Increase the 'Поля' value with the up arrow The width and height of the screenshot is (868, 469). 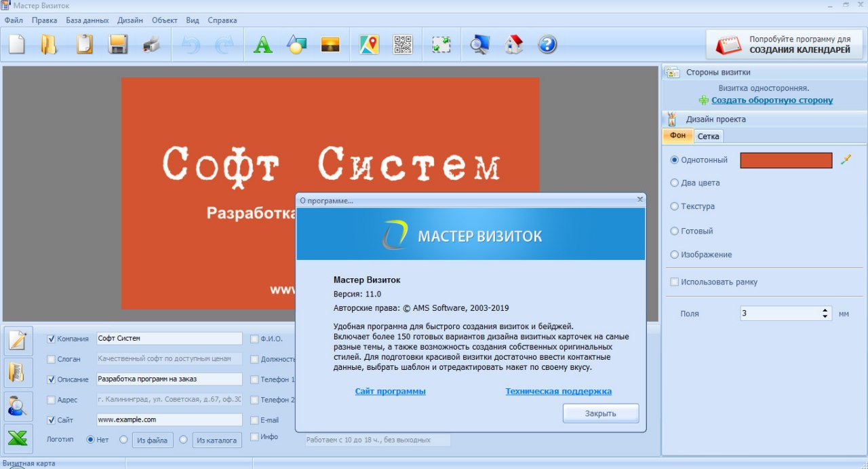click(x=825, y=310)
